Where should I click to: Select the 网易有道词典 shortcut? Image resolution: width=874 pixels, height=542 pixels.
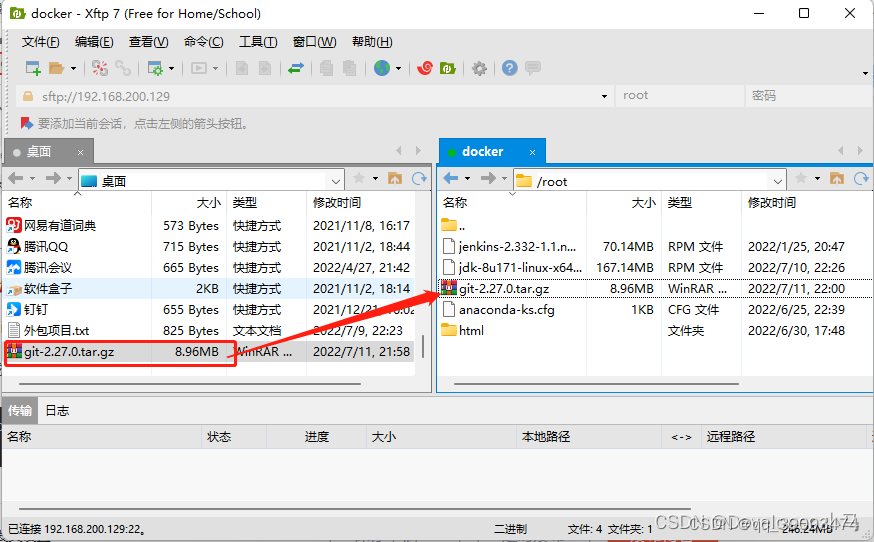(x=209, y=226)
